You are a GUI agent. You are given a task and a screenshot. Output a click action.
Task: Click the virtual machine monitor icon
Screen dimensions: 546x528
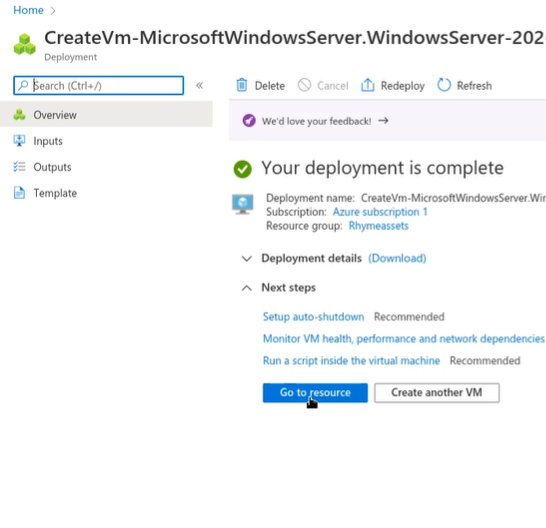point(243,204)
